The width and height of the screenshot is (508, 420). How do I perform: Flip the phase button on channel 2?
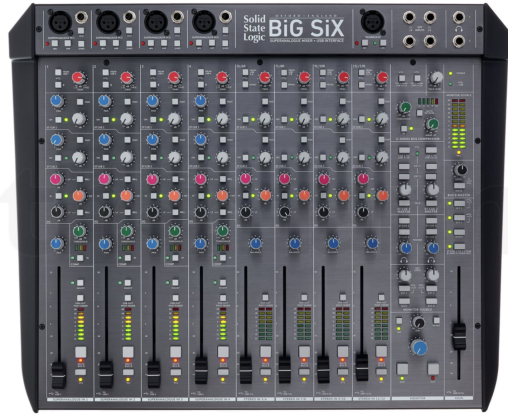pos(105,85)
